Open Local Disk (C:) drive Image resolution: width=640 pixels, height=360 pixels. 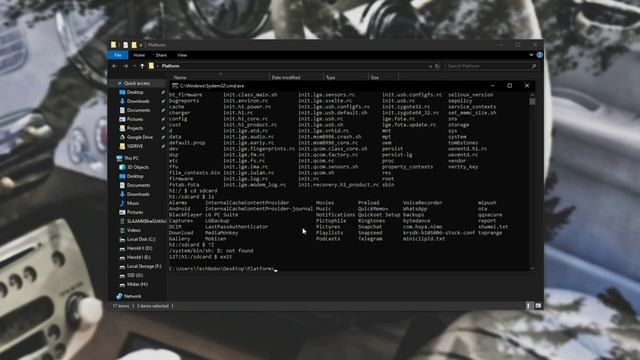[x=141, y=239]
